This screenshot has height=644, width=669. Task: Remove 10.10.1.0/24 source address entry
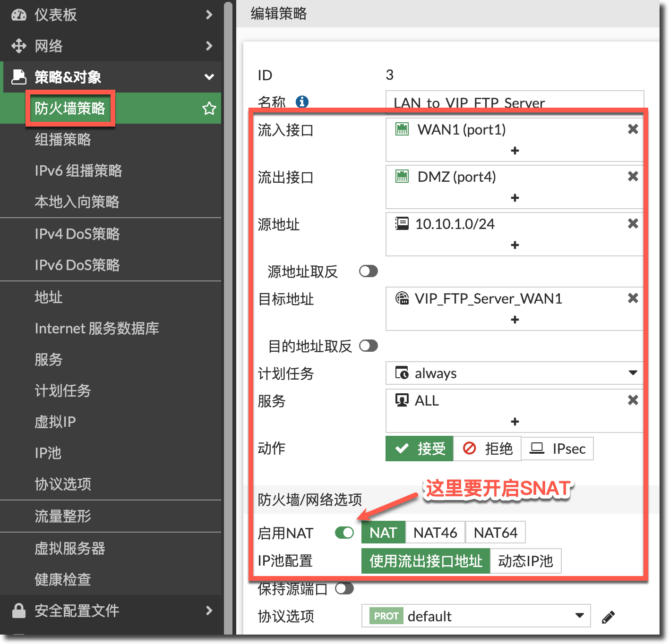coord(633,224)
